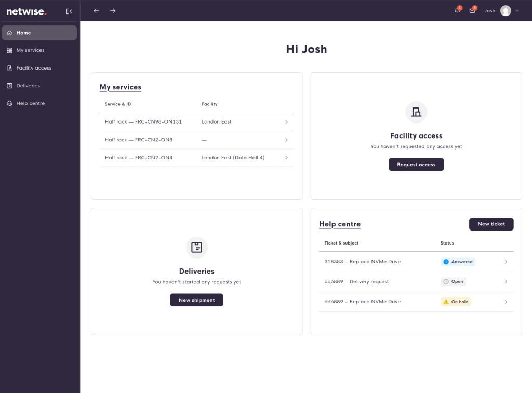Image resolution: width=532 pixels, height=393 pixels.
Task: Click the forward arrow in the top bar
Action: coord(113,11)
